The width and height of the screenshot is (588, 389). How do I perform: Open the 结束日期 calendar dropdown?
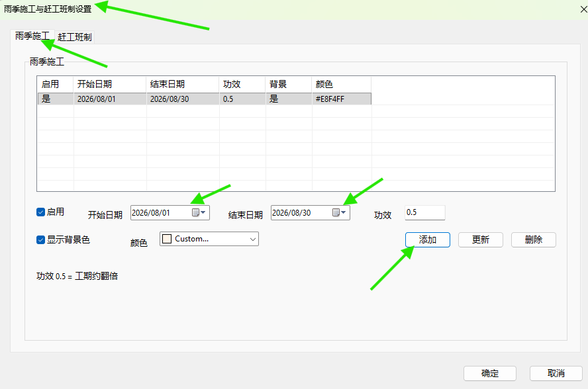pyautogui.click(x=340, y=212)
